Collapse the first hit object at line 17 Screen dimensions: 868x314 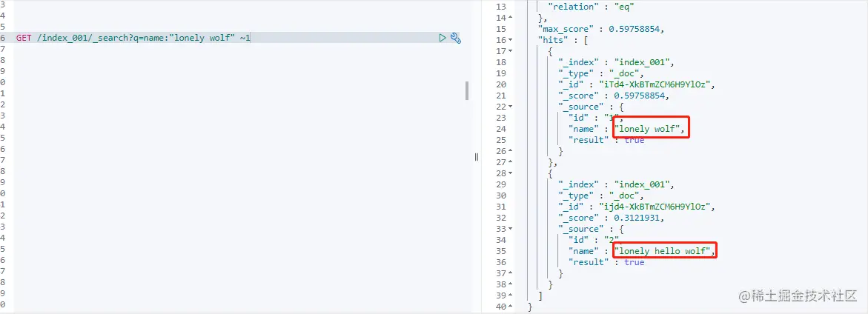(x=511, y=51)
